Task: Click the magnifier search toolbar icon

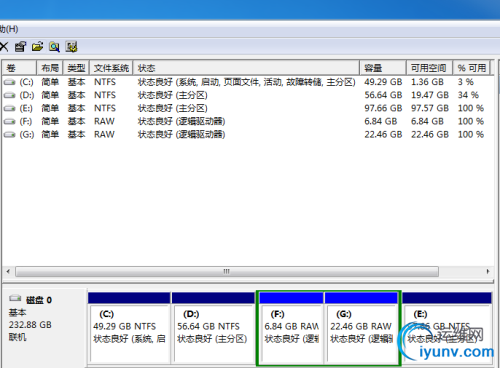Action: coord(54,47)
